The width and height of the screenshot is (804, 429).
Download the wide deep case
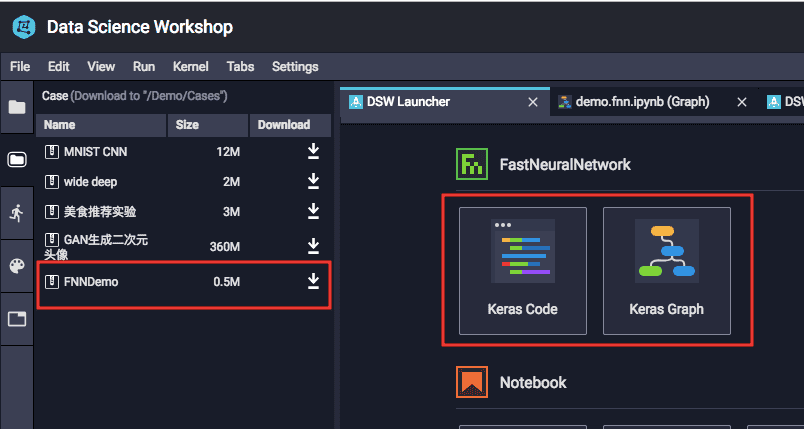pos(313,181)
